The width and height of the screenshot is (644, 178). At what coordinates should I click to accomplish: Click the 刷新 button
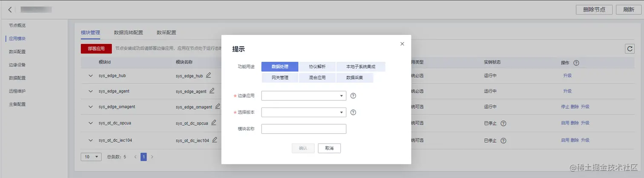(629, 10)
